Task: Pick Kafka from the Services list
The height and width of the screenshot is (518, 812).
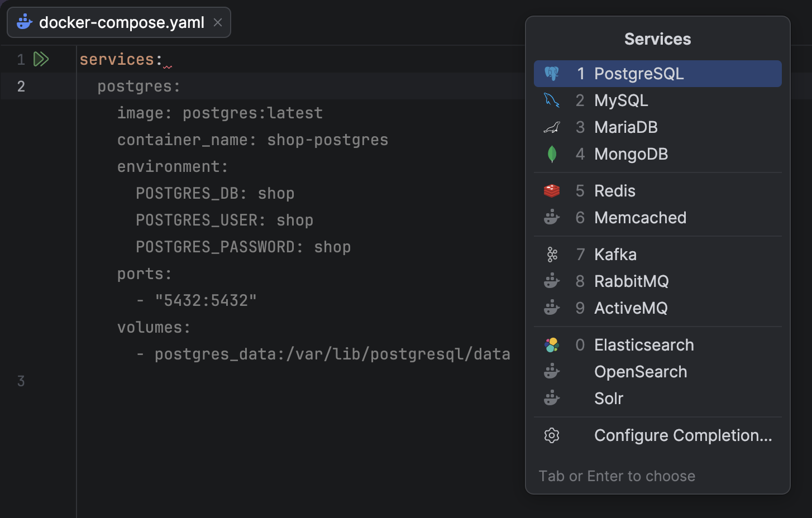Action: tap(658, 255)
